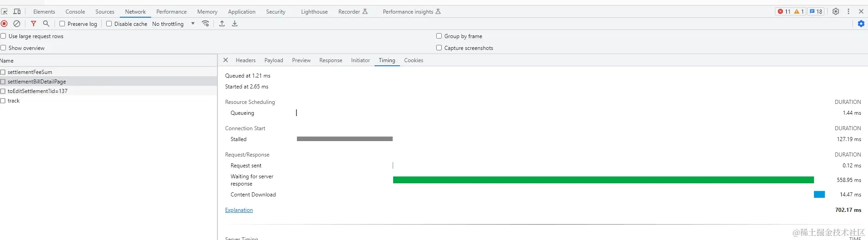Toggle the device toolbar icon
This screenshot has width=868, height=240.
(x=17, y=11)
